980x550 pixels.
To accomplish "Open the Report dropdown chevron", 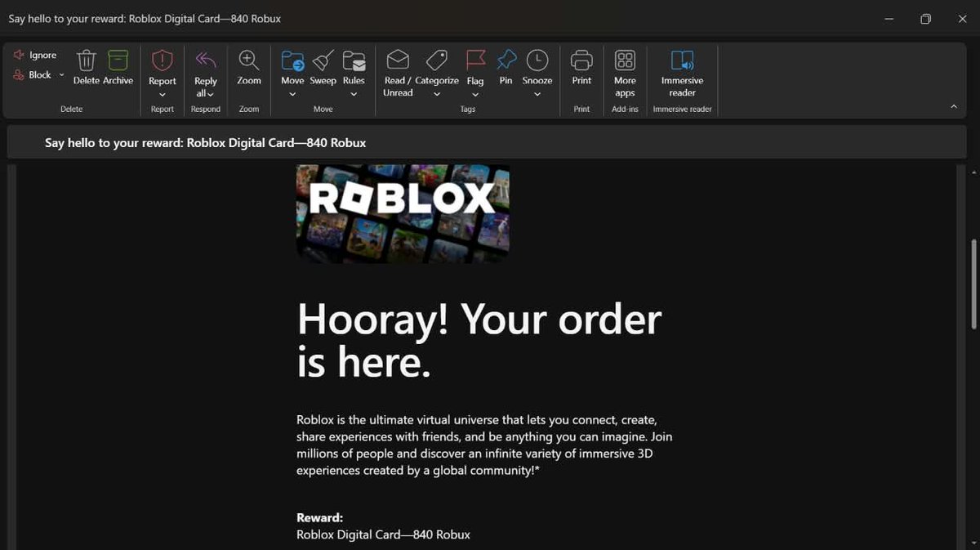I will (x=163, y=94).
